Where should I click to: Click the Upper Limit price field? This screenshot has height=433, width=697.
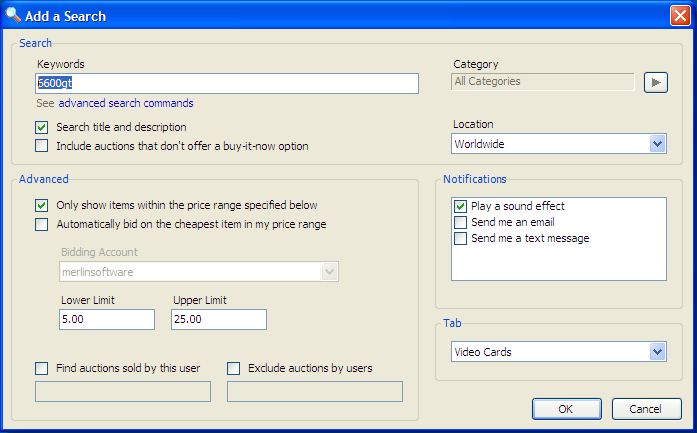(x=219, y=319)
